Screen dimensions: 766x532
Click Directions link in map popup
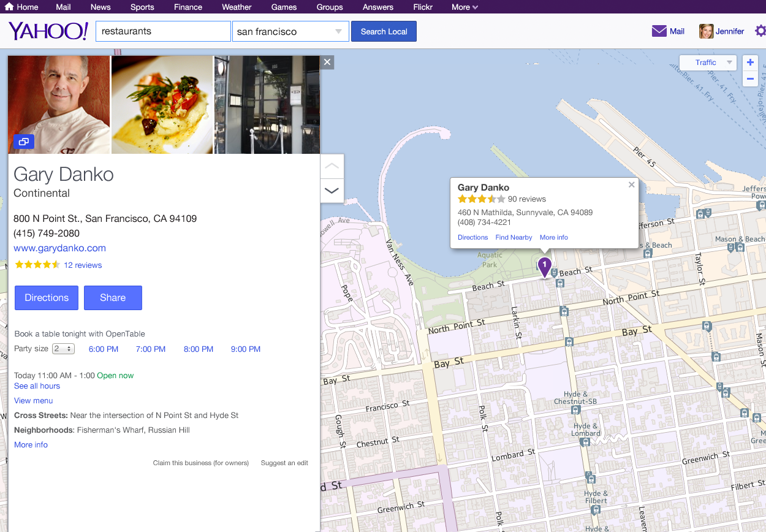pos(473,237)
